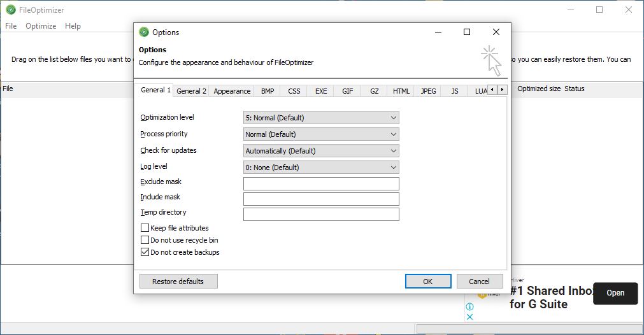
Task: Open the Optimize menu
Action: (x=41, y=26)
